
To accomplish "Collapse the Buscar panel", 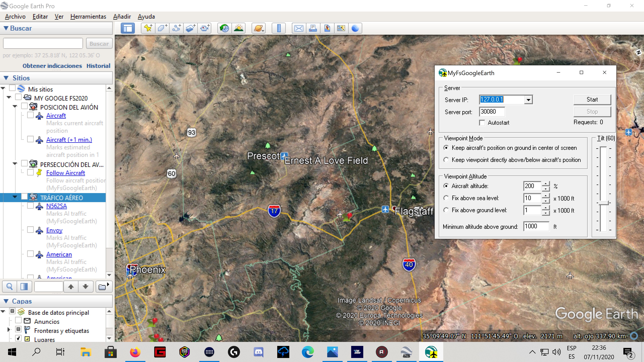I will pos(6,28).
